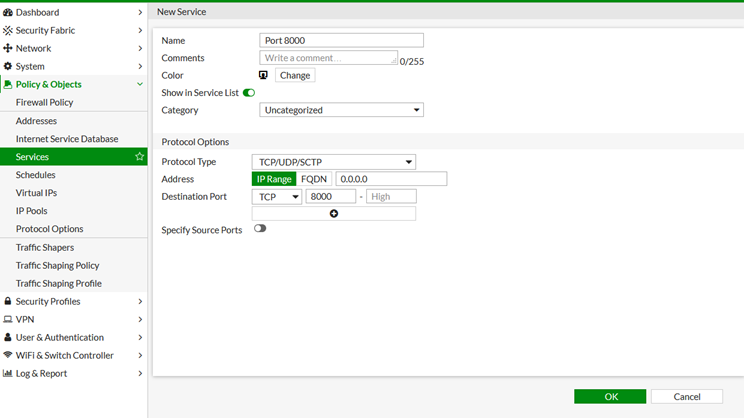The image size is (744, 418).
Task: Expand the VPN menu chevron
Action: (x=140, y=319)
